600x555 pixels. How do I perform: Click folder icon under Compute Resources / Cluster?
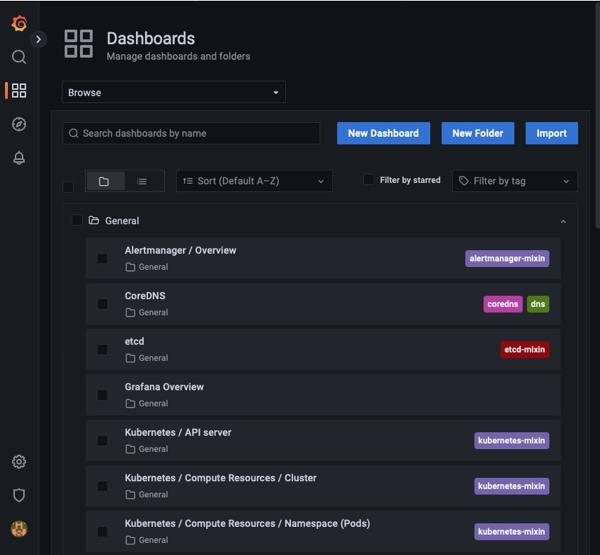(130, 495)
